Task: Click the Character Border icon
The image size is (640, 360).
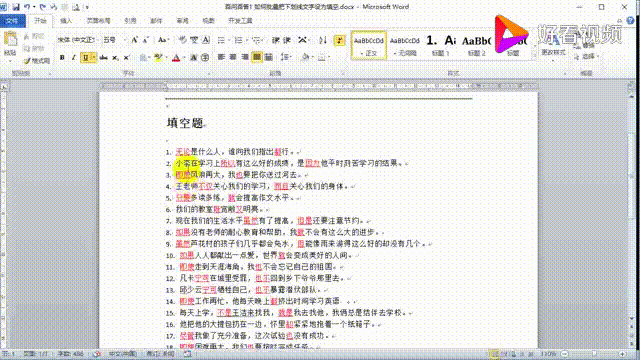Action: click(206, 40)
